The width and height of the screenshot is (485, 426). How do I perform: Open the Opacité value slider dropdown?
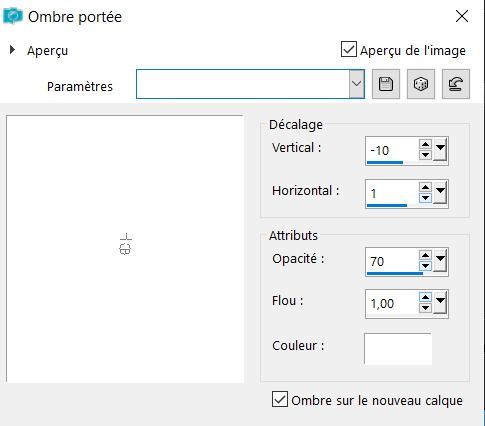[440, 261]
